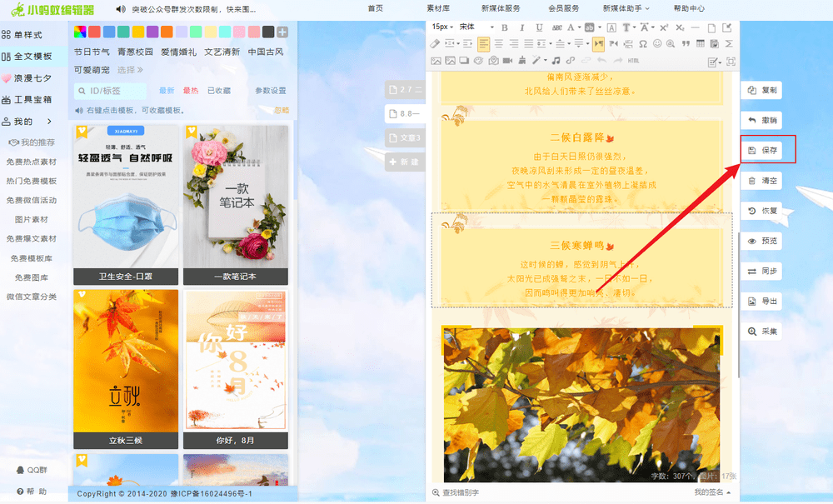Expand the 新媒体助手 menu
Screen dimensions: 833x504
point(626,8)
